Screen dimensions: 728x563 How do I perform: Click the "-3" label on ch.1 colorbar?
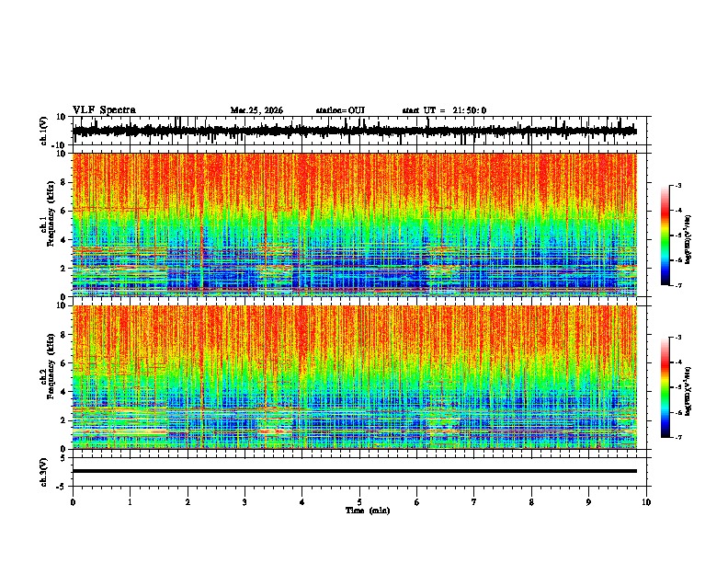pyautogui.click(x=677, y=185)
